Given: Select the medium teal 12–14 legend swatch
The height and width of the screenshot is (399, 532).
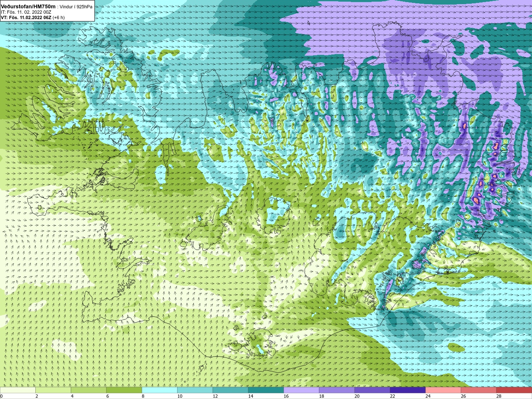Looking at the screenshot, I should 231,390.
